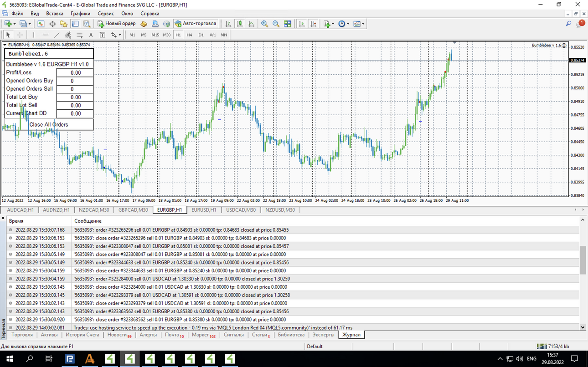Click the Close All Orders button

click(49, 125)
